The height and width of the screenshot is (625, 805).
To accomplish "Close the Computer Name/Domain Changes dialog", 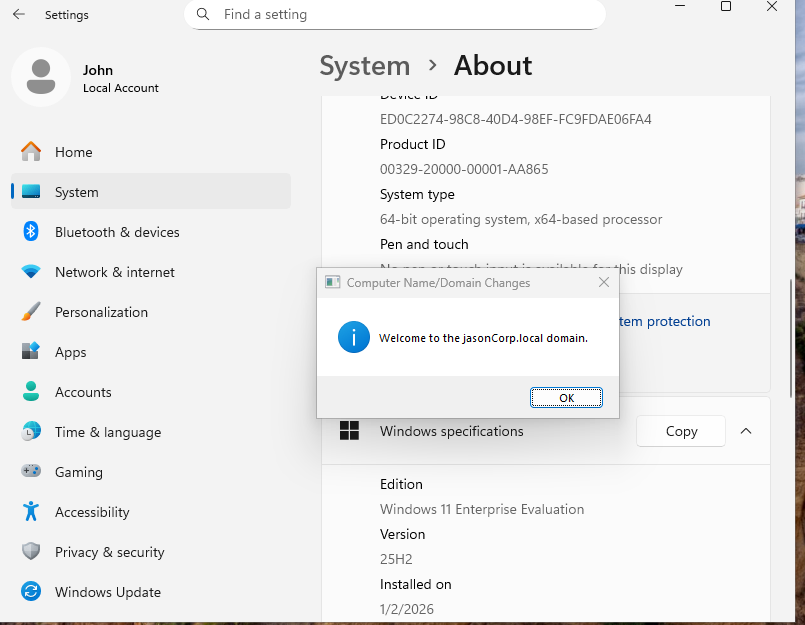I will [x=604, y=283].
